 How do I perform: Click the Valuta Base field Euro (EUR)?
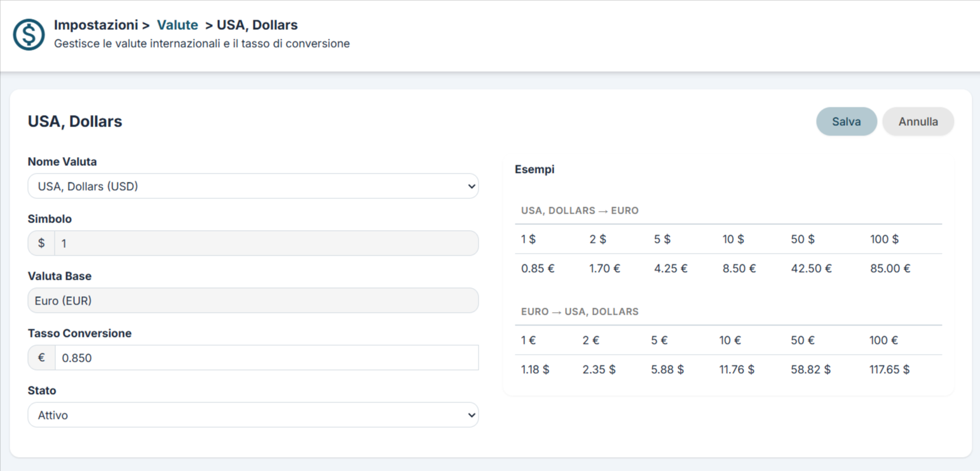(x=253, y=301)
